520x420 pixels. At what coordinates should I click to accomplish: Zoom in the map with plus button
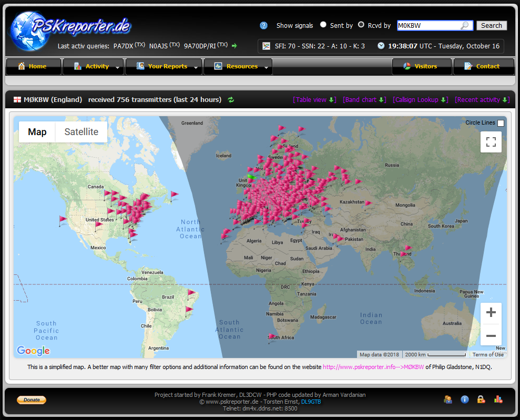(491, 313)
